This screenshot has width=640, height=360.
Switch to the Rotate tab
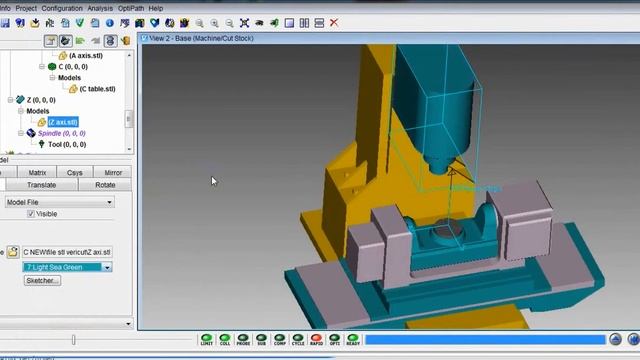[x=105, y=185]
